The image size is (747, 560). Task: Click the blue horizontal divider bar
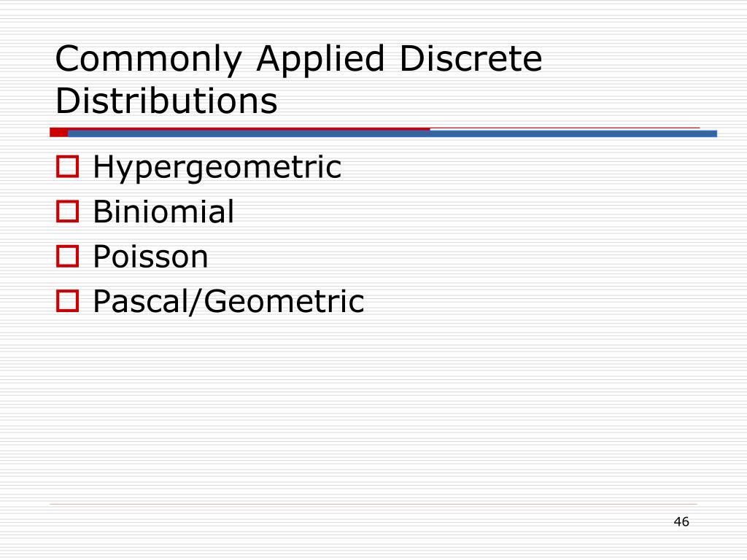point(392,134)
